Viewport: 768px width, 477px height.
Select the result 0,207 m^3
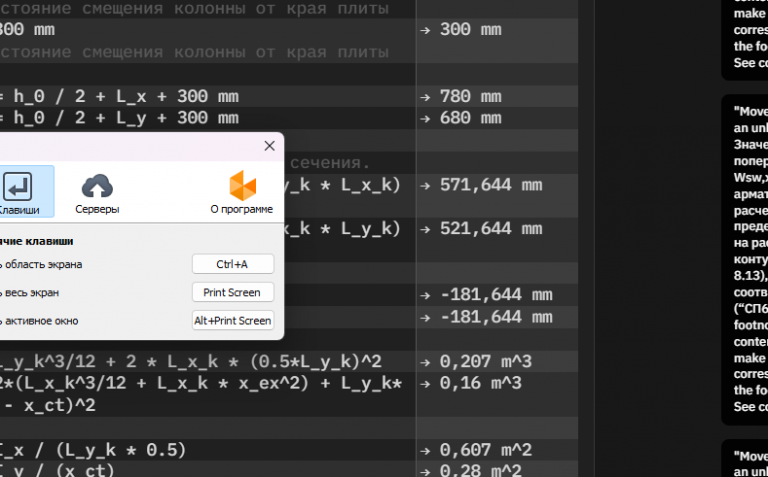[x=485, y=362]
